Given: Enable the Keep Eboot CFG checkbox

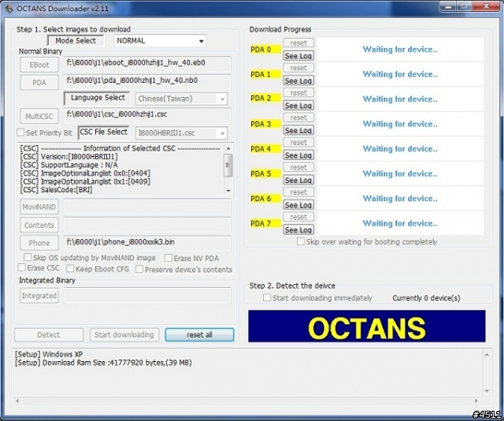Looking at the screenshot, I should [70, 268].
